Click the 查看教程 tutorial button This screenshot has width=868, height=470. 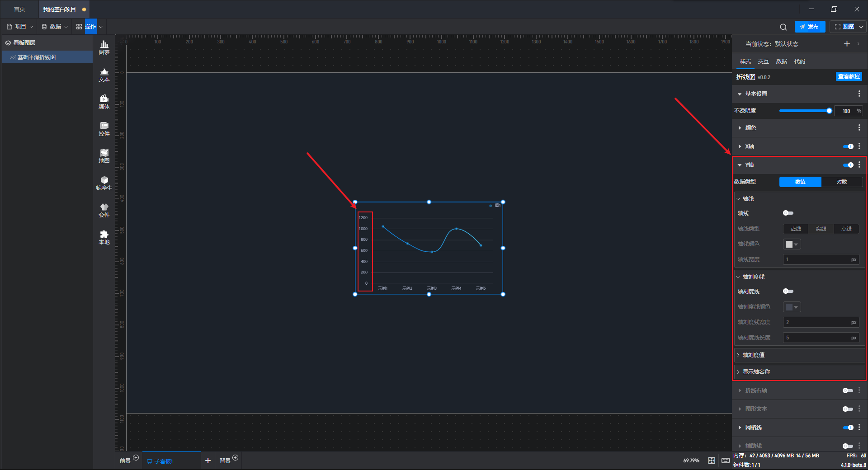tap(849, 76)
